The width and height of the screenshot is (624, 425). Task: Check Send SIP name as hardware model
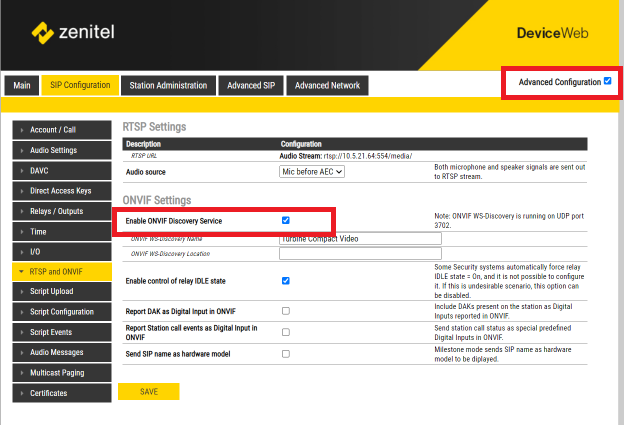286,353
